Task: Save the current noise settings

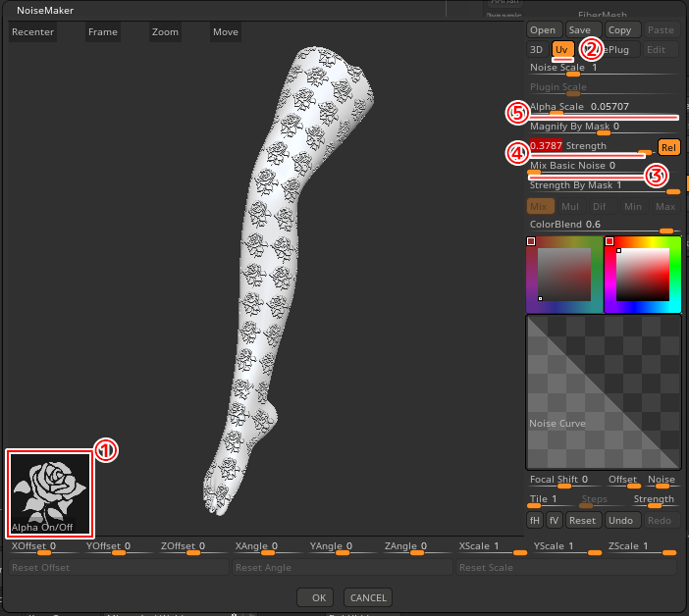Action: click(579, 30)
